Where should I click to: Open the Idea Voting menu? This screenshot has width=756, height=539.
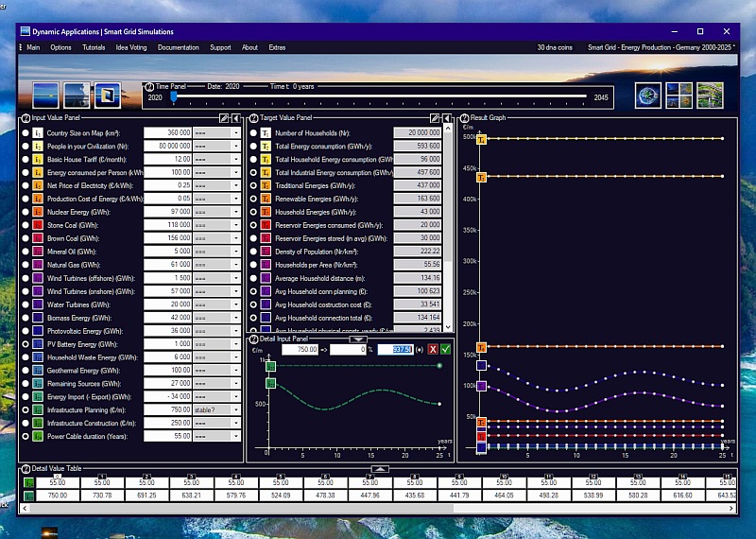tap(131, 47)
